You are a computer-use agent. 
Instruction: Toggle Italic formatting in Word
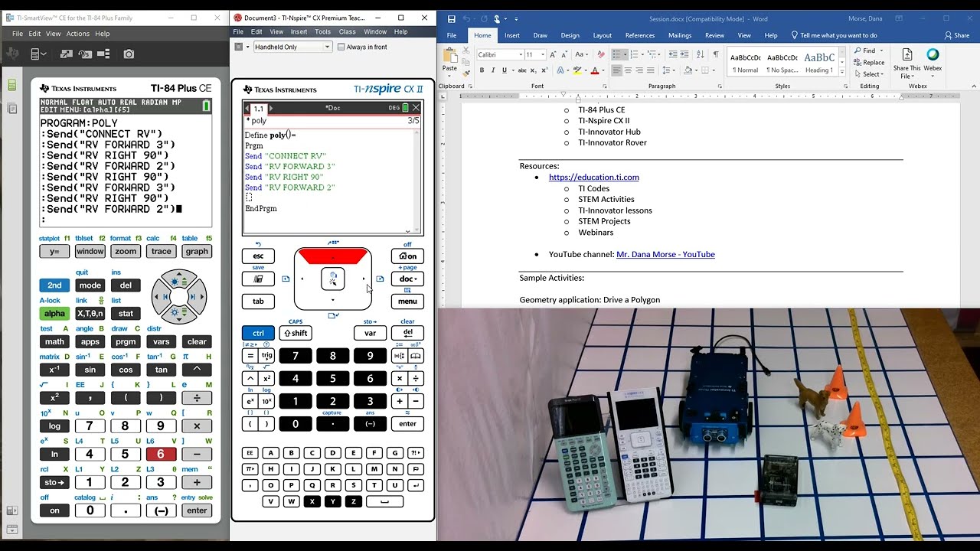[x=492, y=70]
